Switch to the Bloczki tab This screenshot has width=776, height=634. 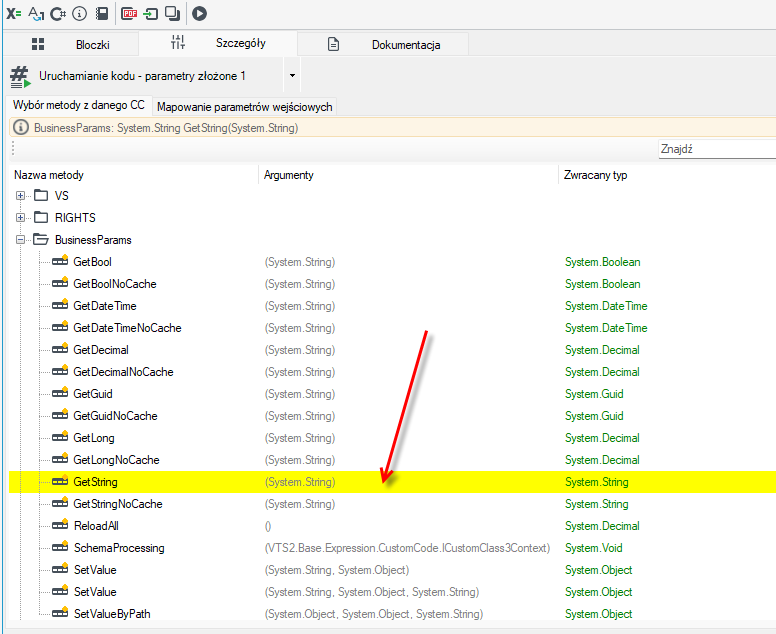tap(71, 45)
